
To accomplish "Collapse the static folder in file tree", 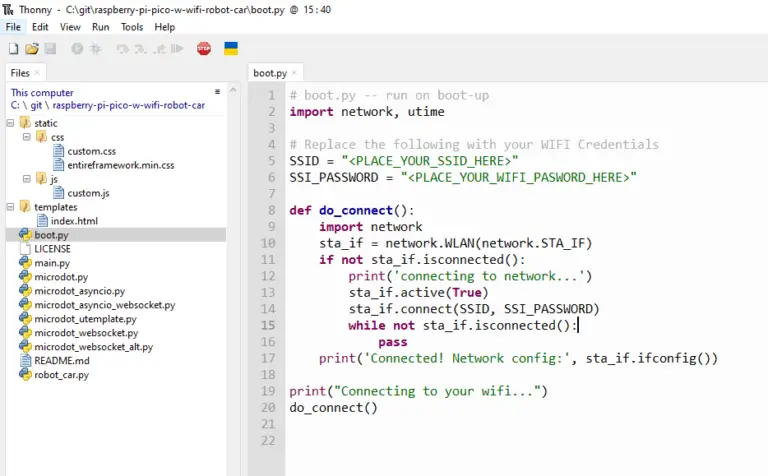I will (11, 123).
